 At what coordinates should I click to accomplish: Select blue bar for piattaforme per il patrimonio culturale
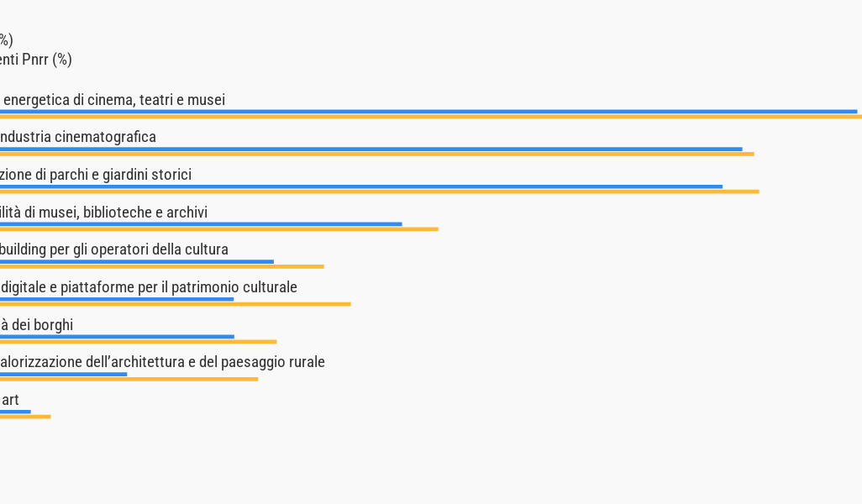(117, 299)
